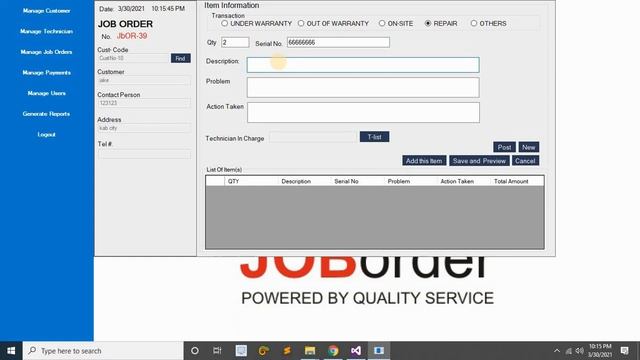The width and height of the screenshot is (640, 360).
Task: Open the Windows Start menu
Action: click(11, 351)
